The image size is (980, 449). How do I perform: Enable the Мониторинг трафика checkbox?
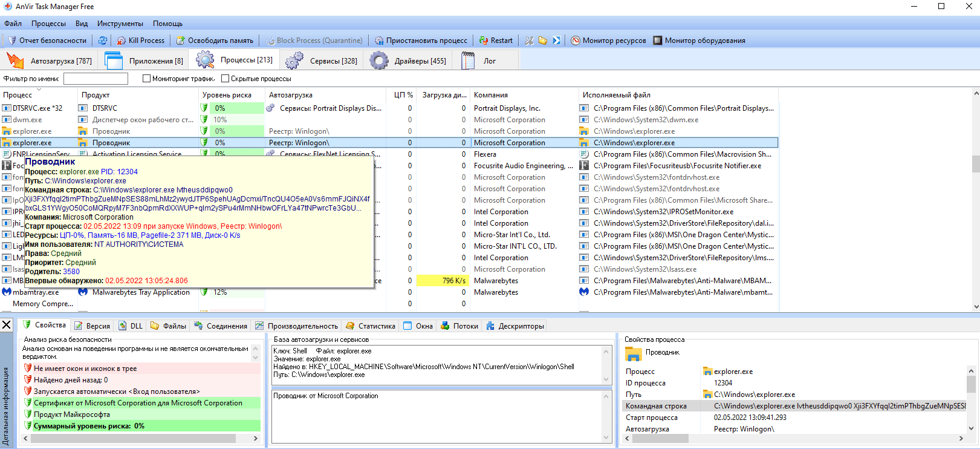pos(146,79)
